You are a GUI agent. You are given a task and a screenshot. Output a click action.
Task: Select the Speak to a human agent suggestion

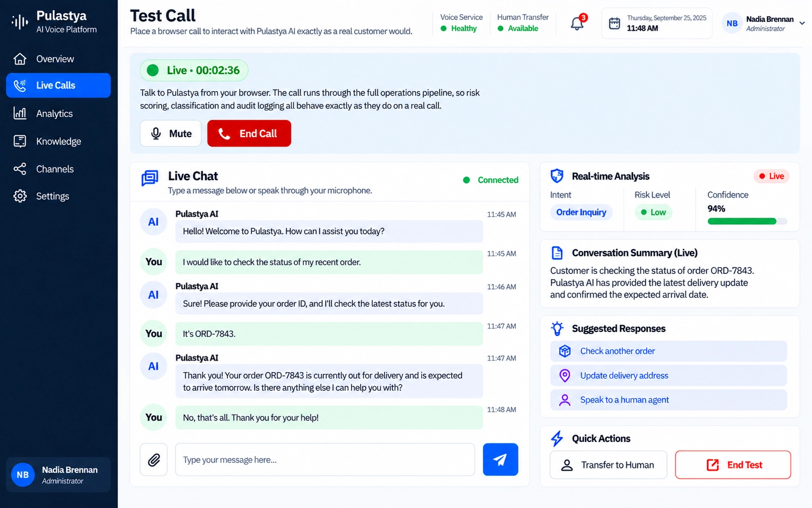pyautogui.click(x=669, y=400)
